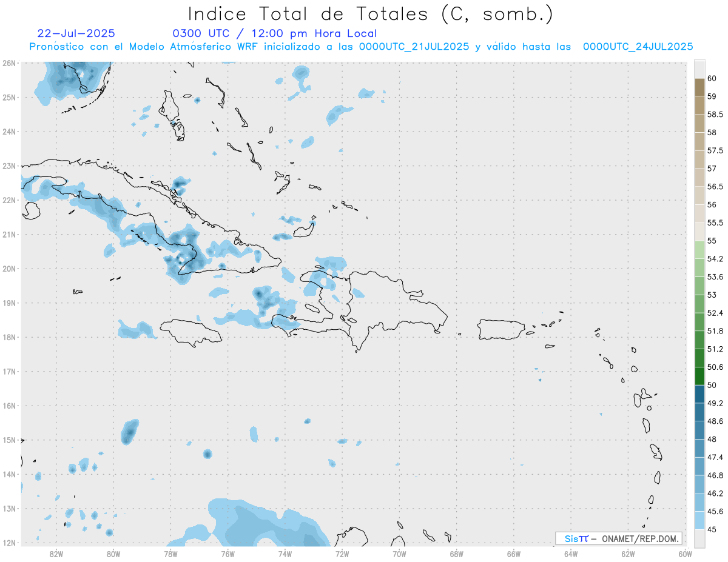This screenshot has height=562, width=728.
Task: Click the longitude axis label '72W'
Action: (342, 554)
